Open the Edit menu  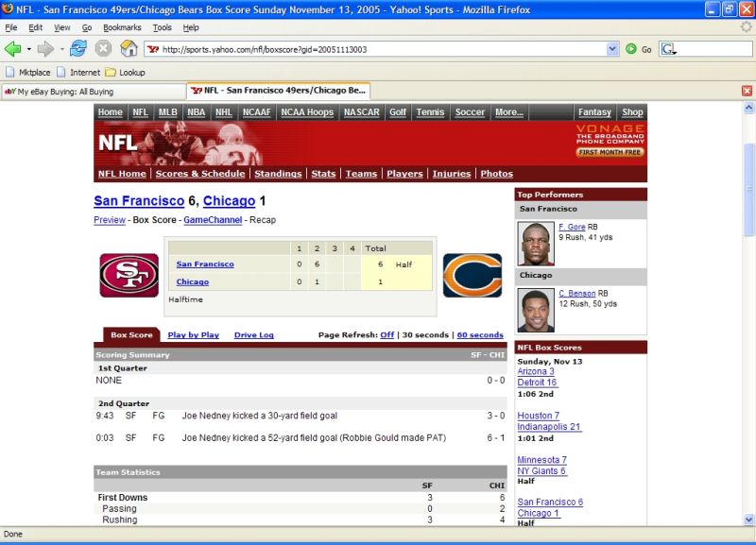coord(35,27)
